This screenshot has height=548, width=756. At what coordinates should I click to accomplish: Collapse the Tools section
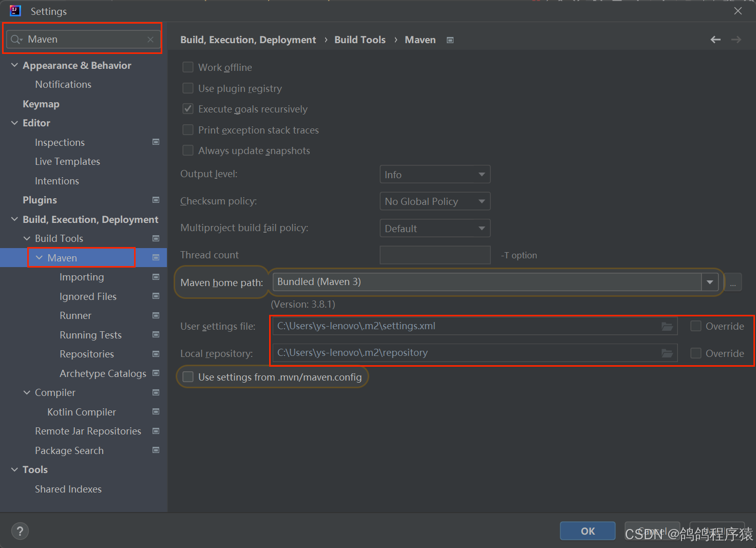(14, 469)
